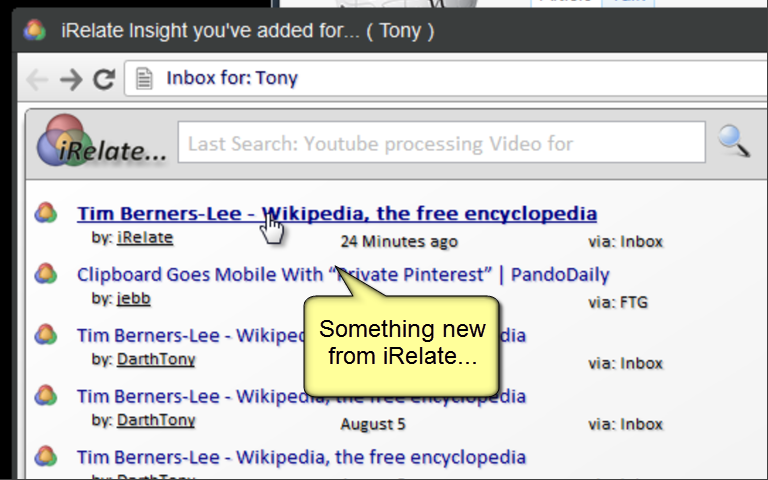Click the yellow Something new from iRelate tooltip
The height and width of the screenshot is (480, 768).
click(402, 345)
